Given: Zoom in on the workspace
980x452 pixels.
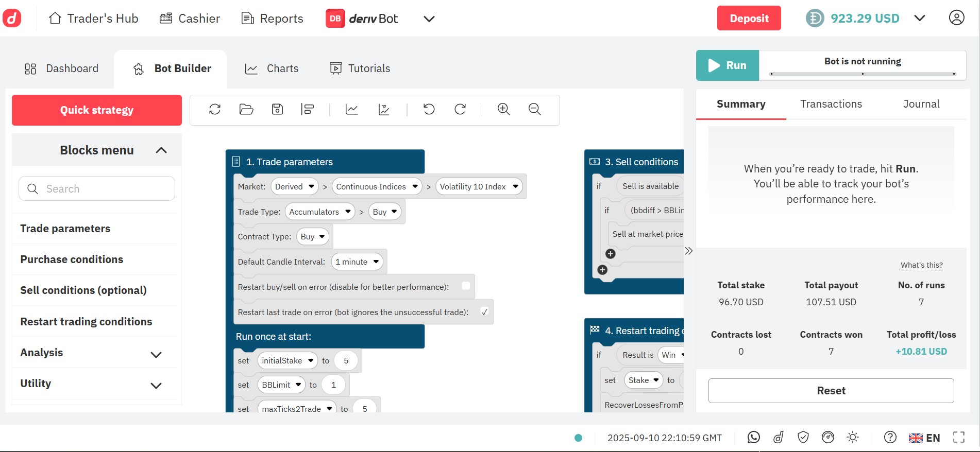Looking at the screenshot, I should pos(503,109).
